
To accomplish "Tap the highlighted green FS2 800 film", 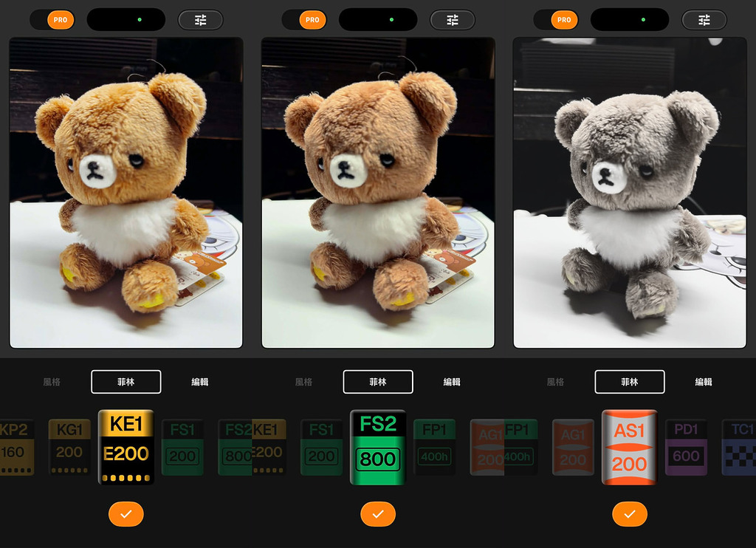I will pos(378,447).
